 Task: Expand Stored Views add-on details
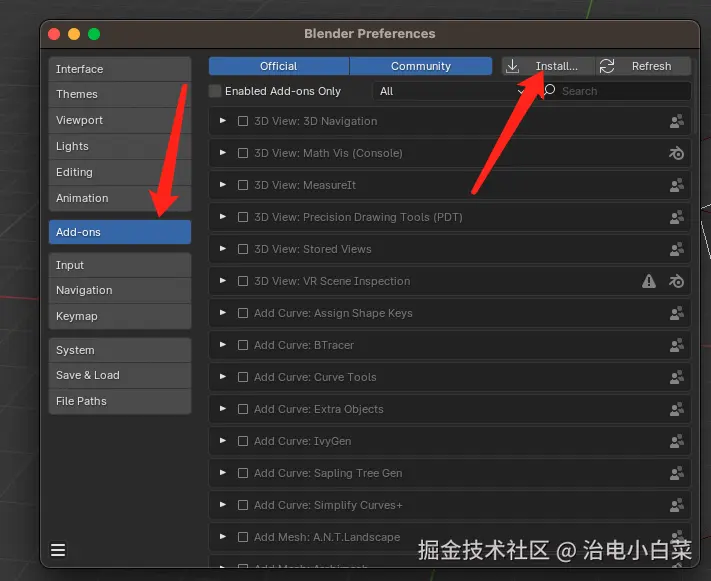(223, 249)
